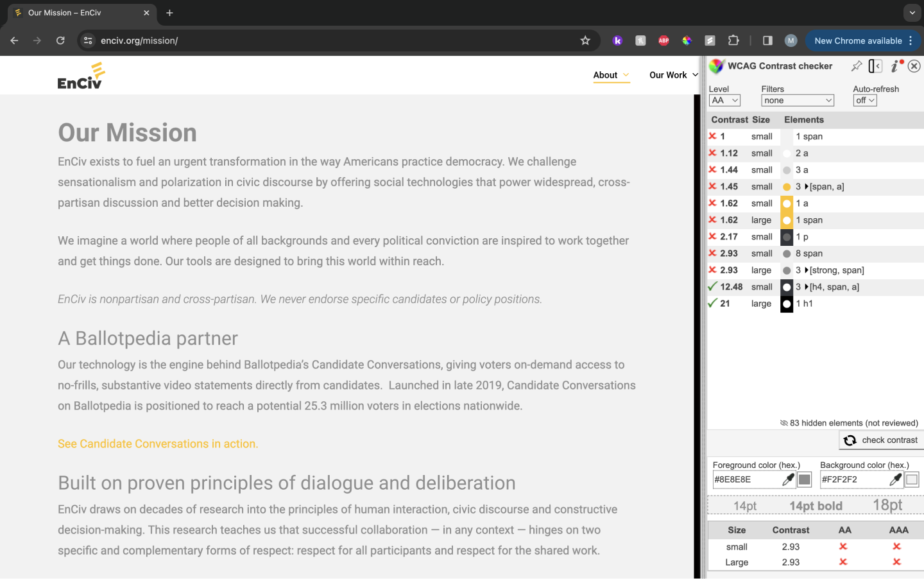Click the Our Mission heading
This screenshot has height=579, width=924.
[x=127, y=133]
